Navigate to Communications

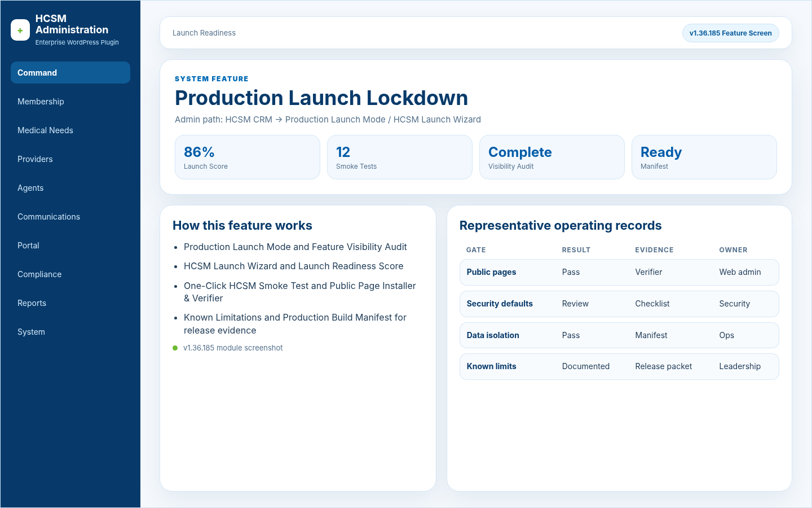70,217
